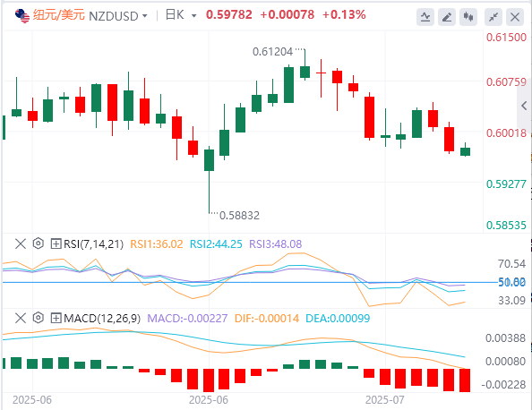Open MACD indicator settings gear
The height and width of the screenshot is (410, 532).
39,318
